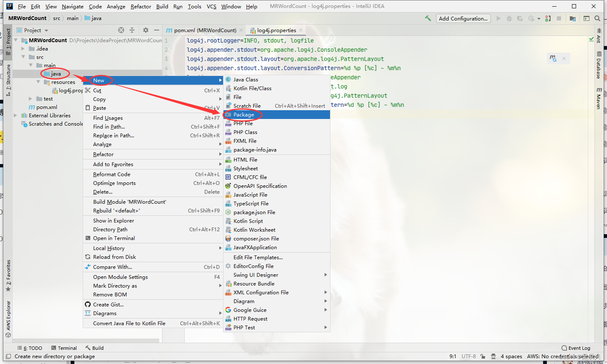This screenshot has height=364, width=607.
Task: Click the Debug bug icon in toolbar
Action: pyautogui.click(x=509, y=18)
